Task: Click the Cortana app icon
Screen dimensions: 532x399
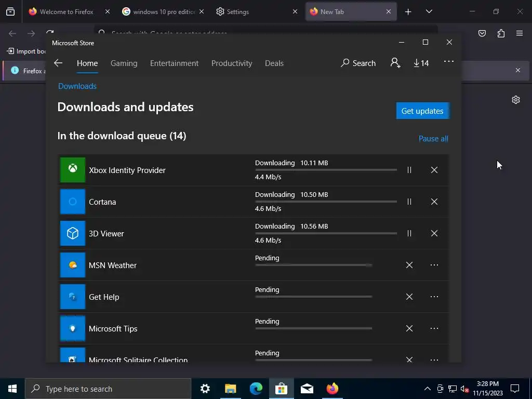Action: point(73,202)
